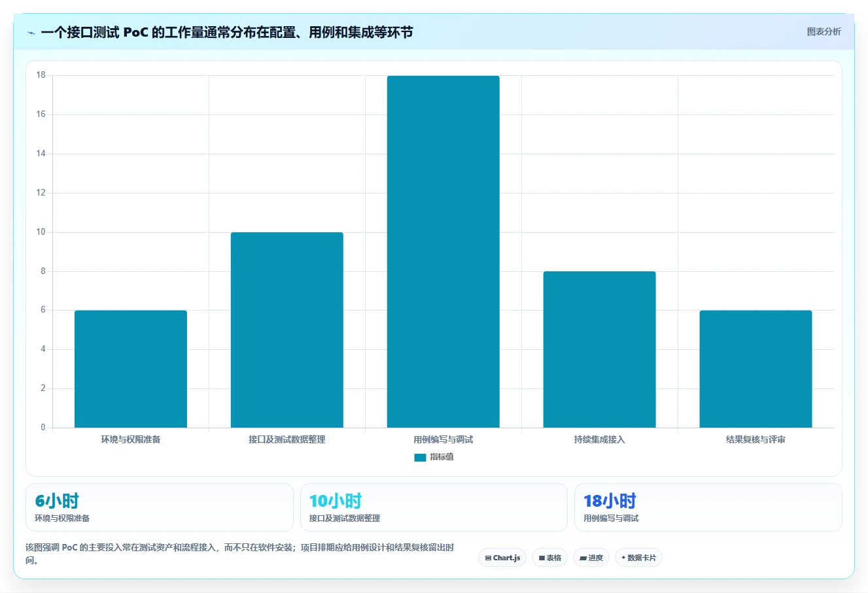Screen dimensions: 868x593
Task: Click the 指标值 legend label
Action: click(x=442, y=457)
